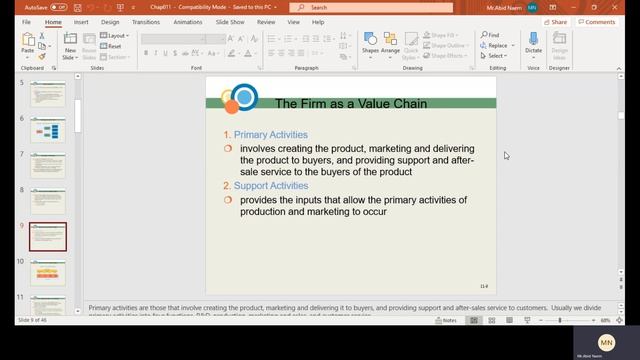Screen dimensions: 640x360
Task: Collapse the ribbon with the chevron
Action: (619, 69)
